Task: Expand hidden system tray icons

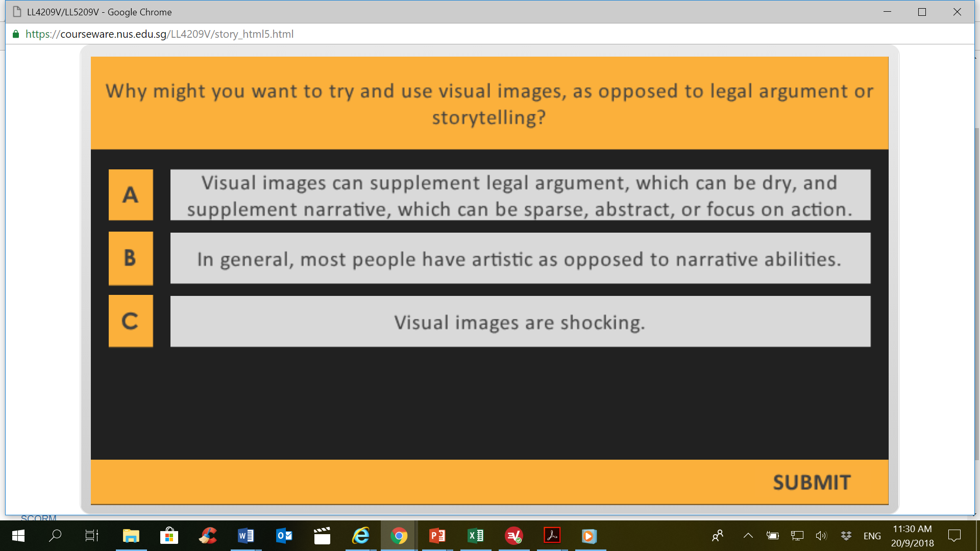Action: pyautogui.click(x=748, y=536)
